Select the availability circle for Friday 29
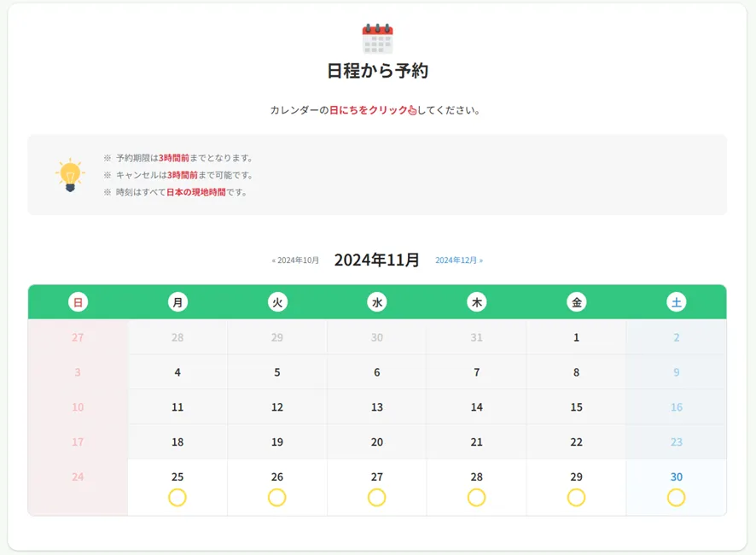The width and height of the screenshot is (756, 555). click(x=576, y=498)
